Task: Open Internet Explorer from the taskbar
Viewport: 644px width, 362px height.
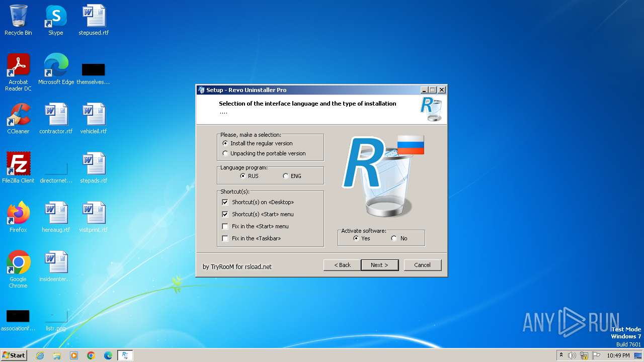Action: [40, 355]
